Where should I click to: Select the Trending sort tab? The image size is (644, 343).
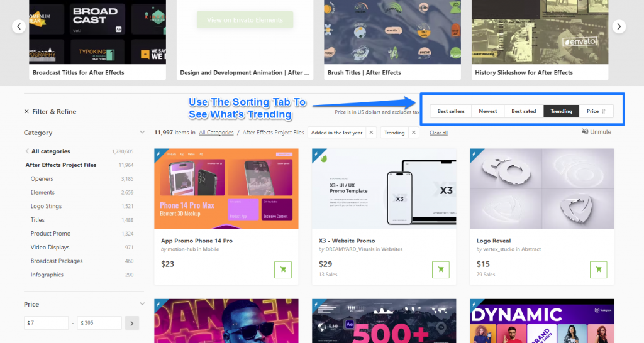[561, 111]
